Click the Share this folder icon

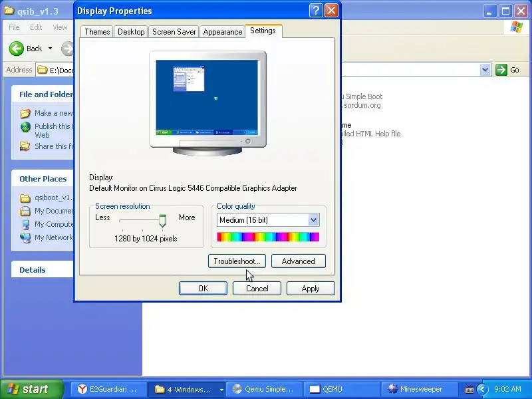[25, 146]
